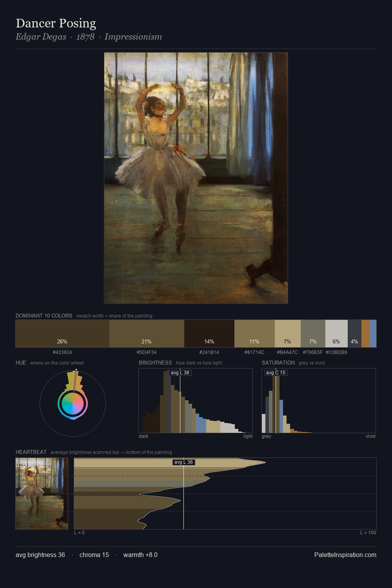Click hex code #C0BDB9
The width and height of the screenshot is (392, 588).
[336, 352]
